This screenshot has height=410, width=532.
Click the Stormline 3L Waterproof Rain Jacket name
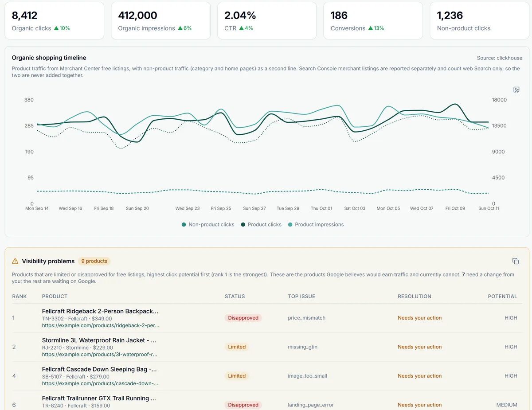99,340
